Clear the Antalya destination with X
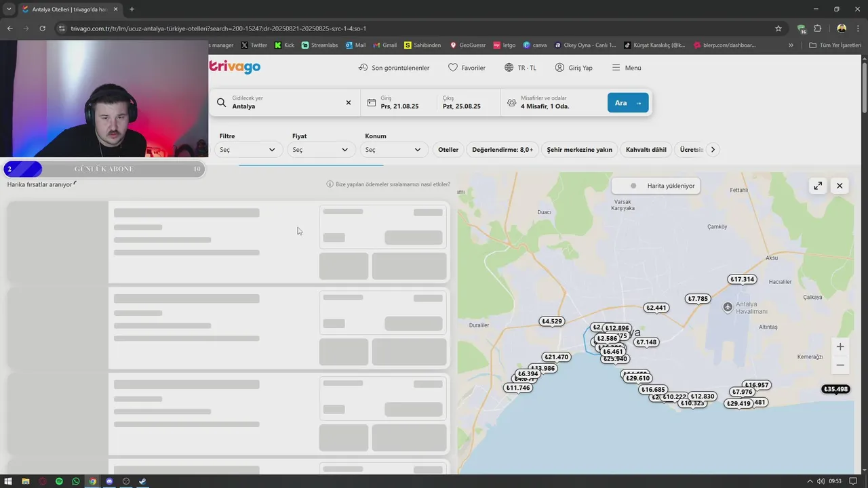 (349, 102)
